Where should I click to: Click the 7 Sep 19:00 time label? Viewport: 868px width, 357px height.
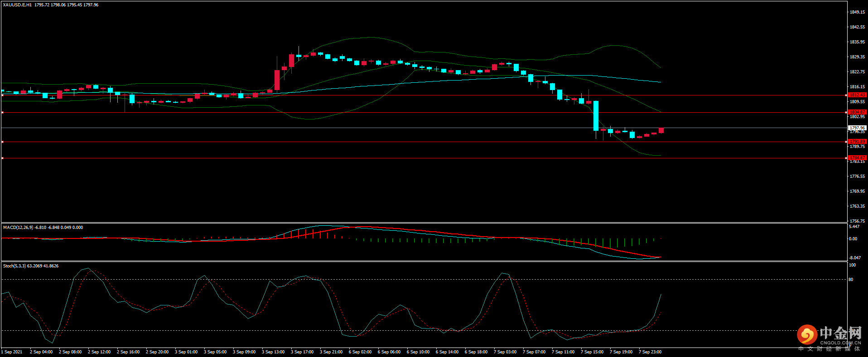point(621,352)
